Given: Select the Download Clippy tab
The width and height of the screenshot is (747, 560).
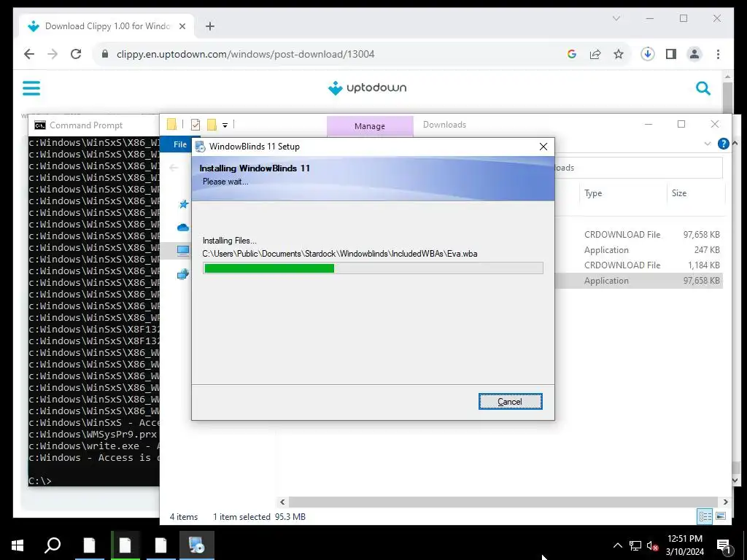Looking at the screenshot, I should [x=107, y=26].
